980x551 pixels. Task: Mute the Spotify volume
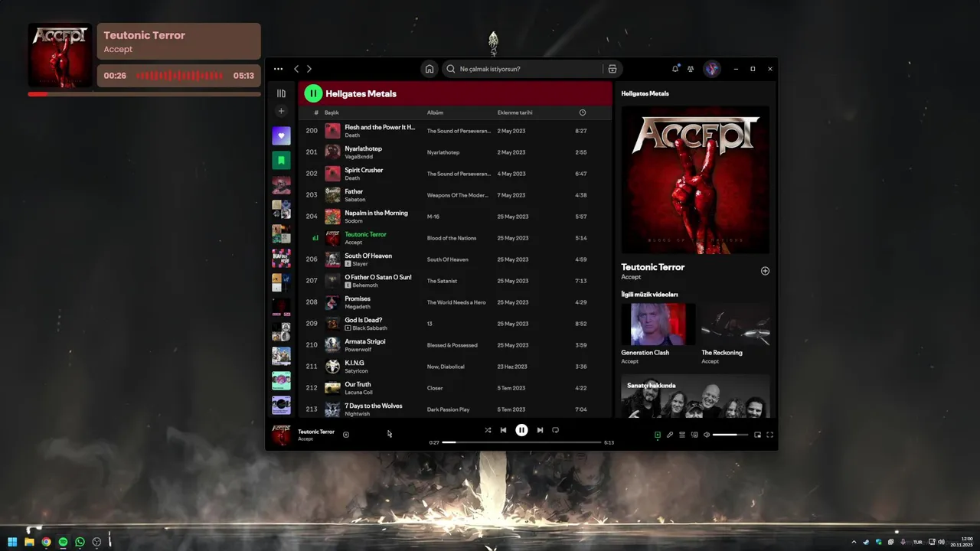click(707, 435)
